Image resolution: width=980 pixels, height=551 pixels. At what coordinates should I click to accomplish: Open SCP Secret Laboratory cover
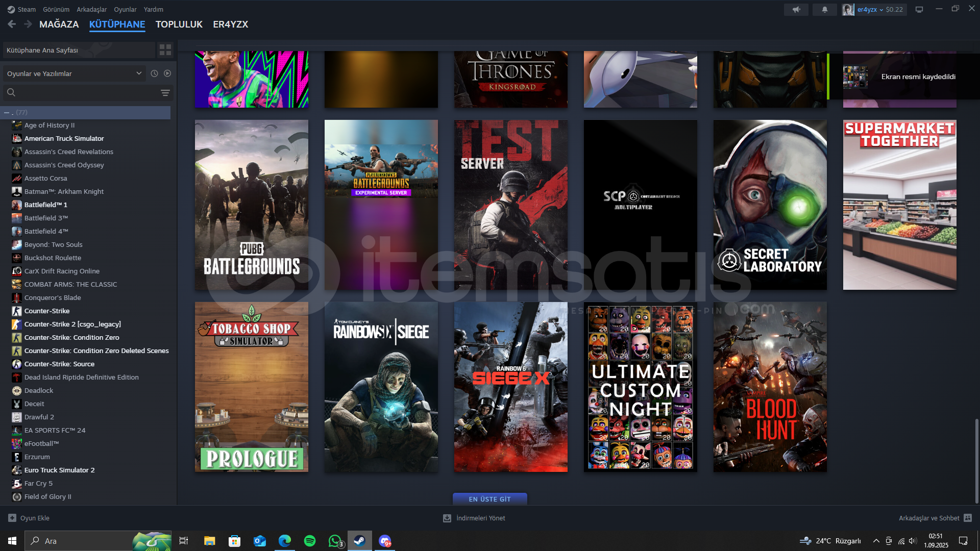coord(770,205)
